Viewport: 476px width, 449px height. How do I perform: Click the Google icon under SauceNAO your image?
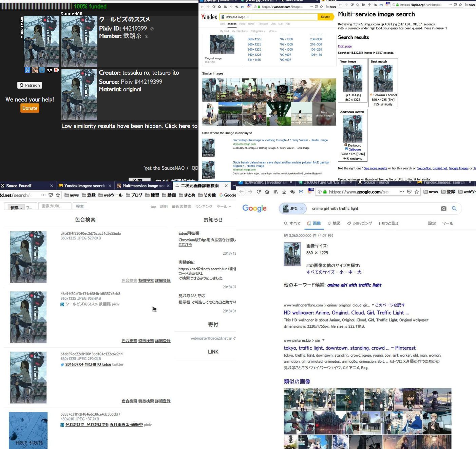(x=27, y=70)
